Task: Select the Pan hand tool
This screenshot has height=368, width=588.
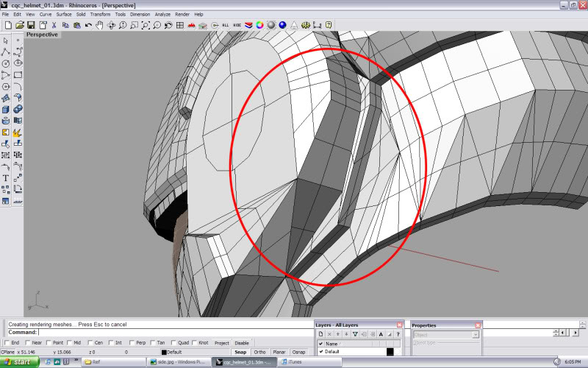Action: (x=99, y=25)
